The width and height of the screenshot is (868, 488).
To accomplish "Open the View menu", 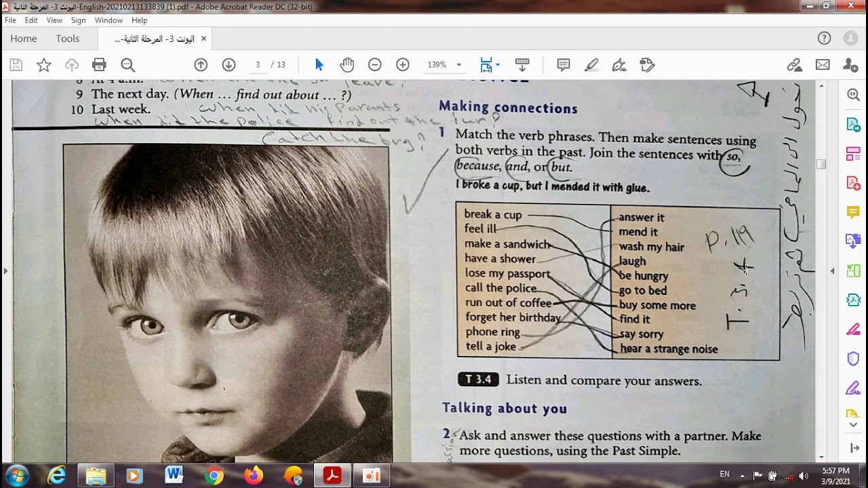I will tap(54, 20).
